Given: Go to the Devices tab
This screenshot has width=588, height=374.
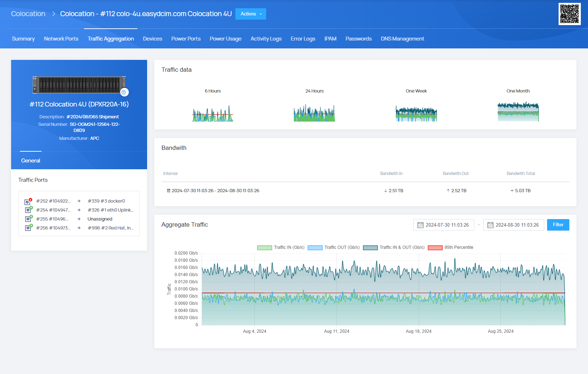Looking at the screenshot, I should [152, 39].
